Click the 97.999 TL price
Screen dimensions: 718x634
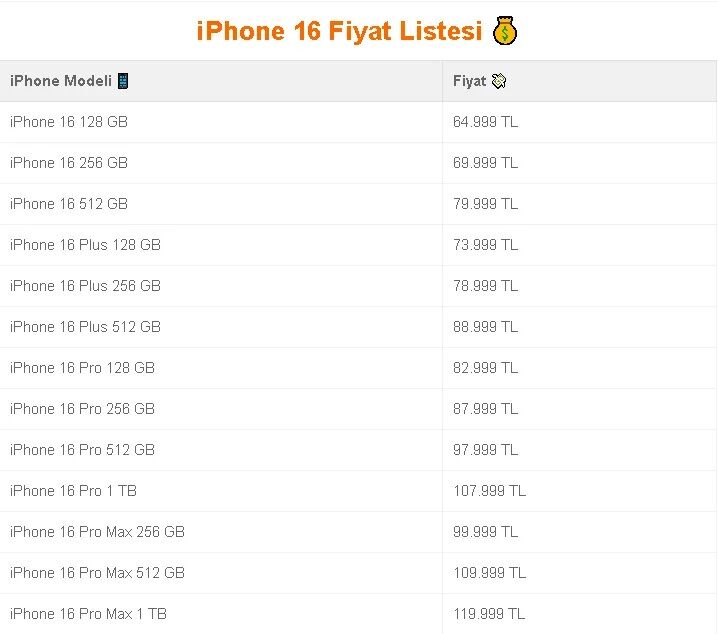tap(485, 450)
